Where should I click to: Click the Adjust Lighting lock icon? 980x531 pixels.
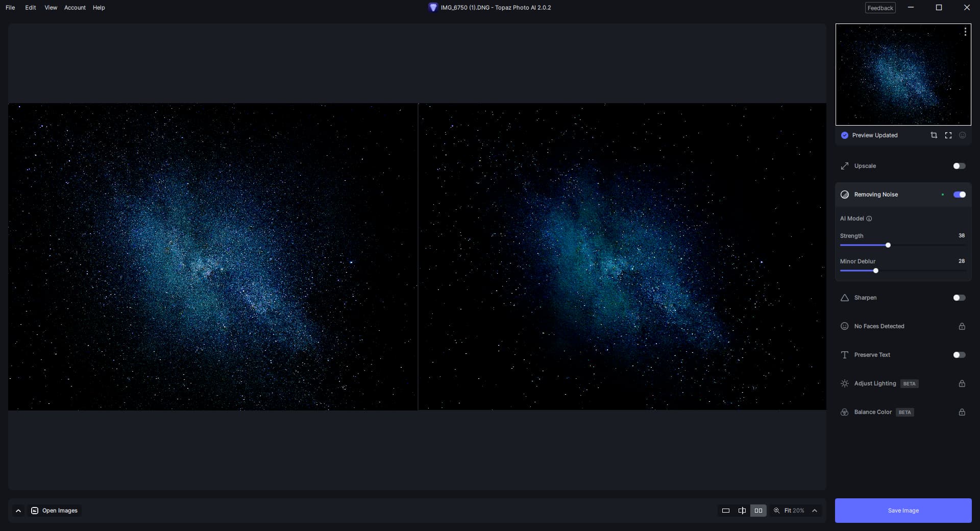962,383
